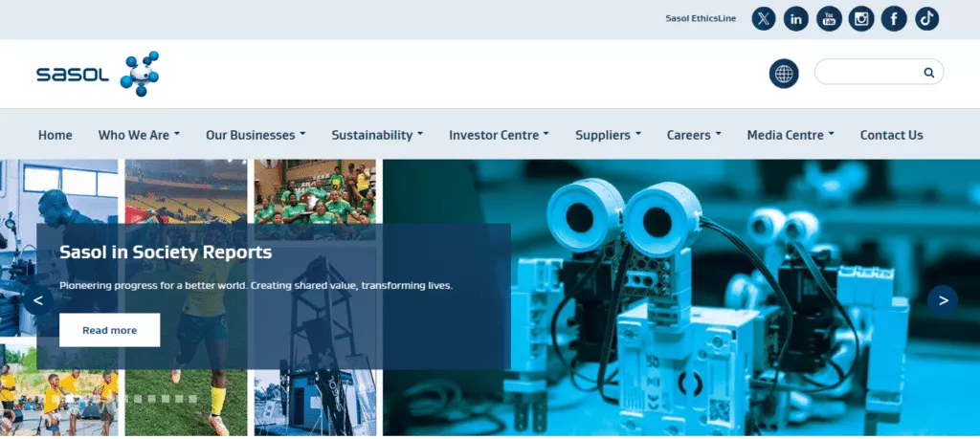Open Sasol's Instagram profile icon

tap(861, 19)
